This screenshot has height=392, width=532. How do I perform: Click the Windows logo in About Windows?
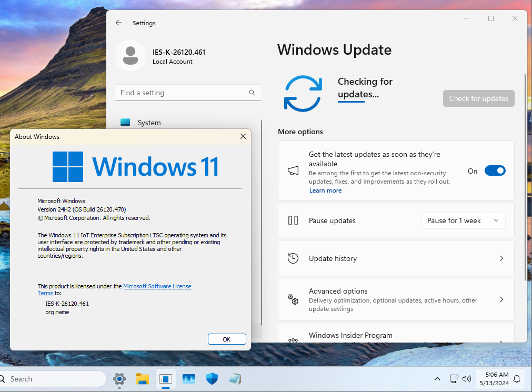(x=68, y=167)
